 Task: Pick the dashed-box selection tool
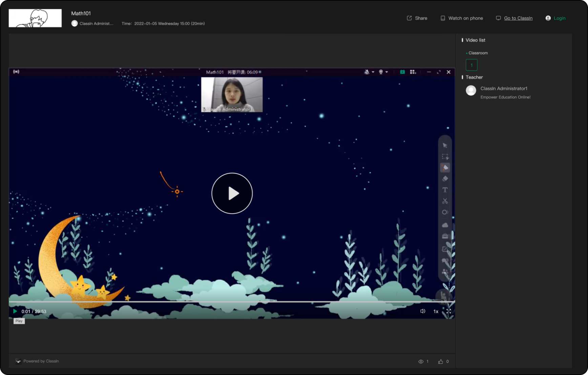click(445, 157)
